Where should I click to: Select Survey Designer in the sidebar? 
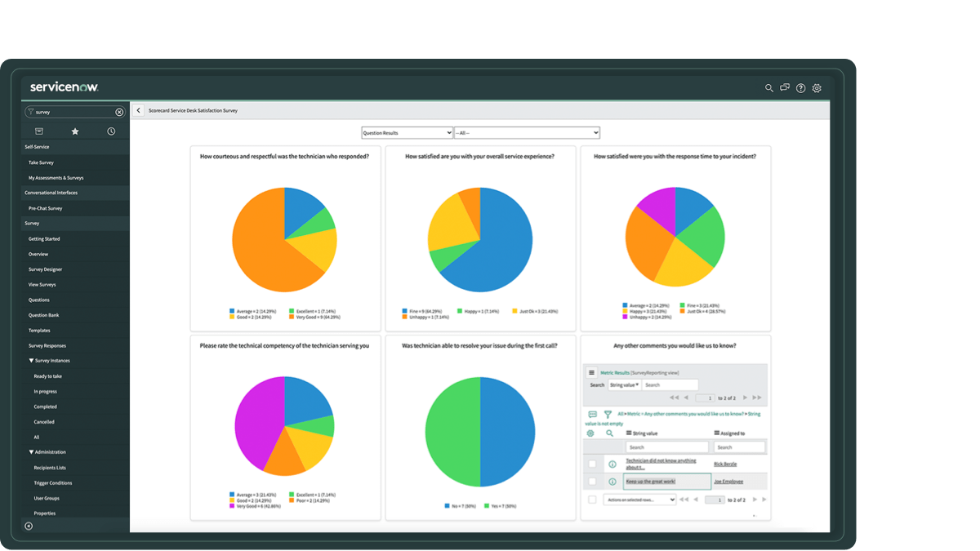[45, 269]
